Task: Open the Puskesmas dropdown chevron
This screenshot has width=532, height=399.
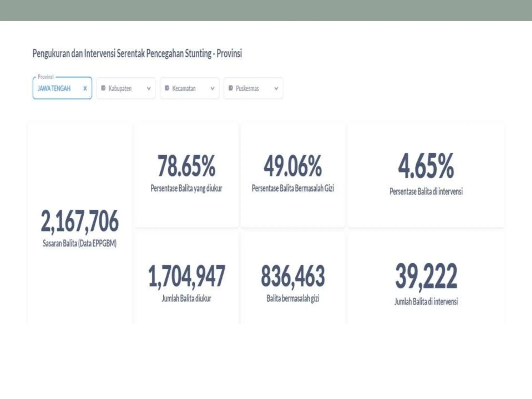Action: coord(276,89)
